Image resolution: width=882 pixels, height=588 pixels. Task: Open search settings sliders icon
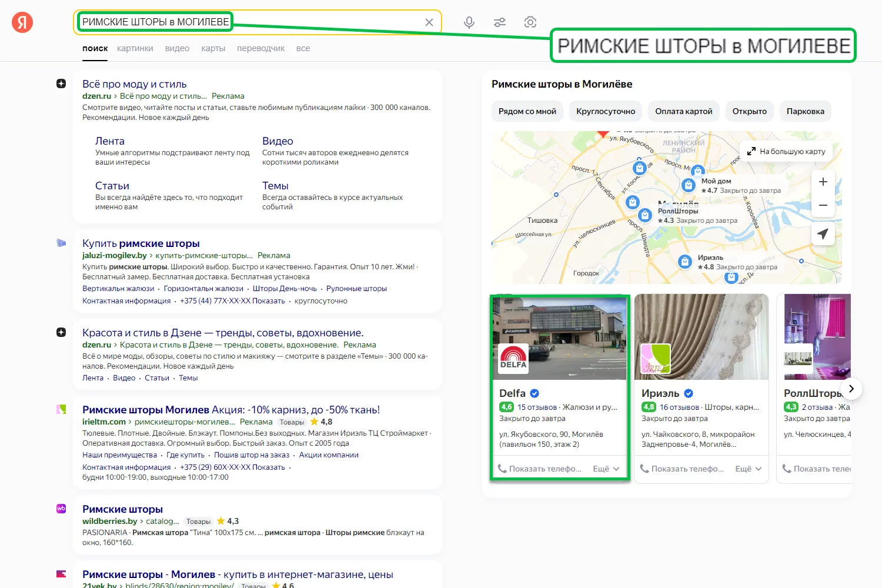pyautogui.click(x=500, y=22)
